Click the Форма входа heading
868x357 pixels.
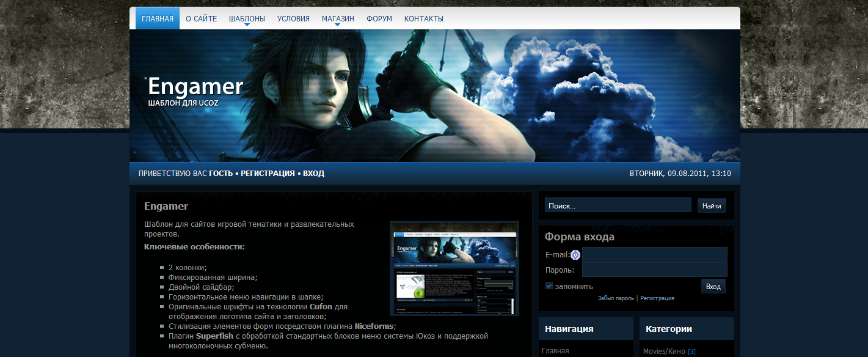pos(580,237)
